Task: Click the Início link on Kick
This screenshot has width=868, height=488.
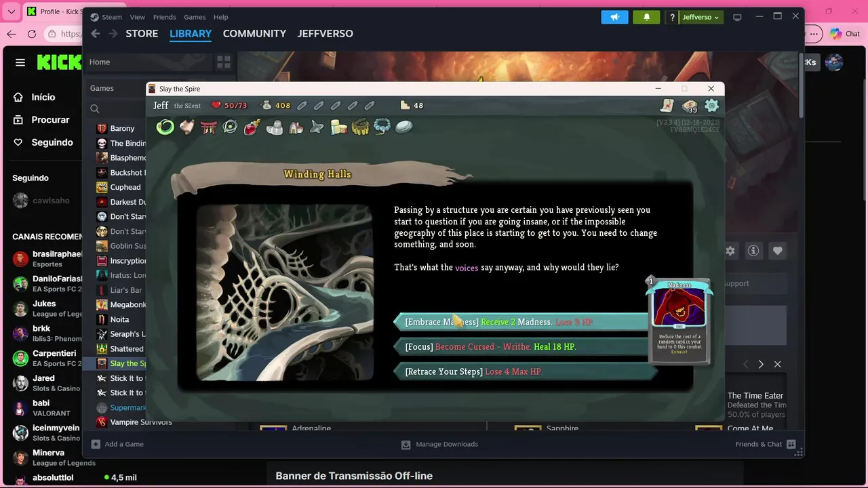Action: pos(35,97)
